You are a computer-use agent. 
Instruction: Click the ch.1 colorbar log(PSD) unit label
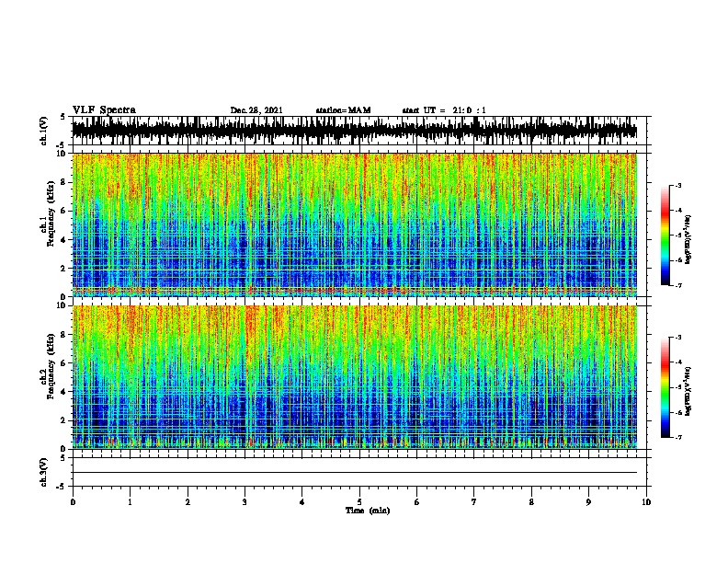point(688,239)
